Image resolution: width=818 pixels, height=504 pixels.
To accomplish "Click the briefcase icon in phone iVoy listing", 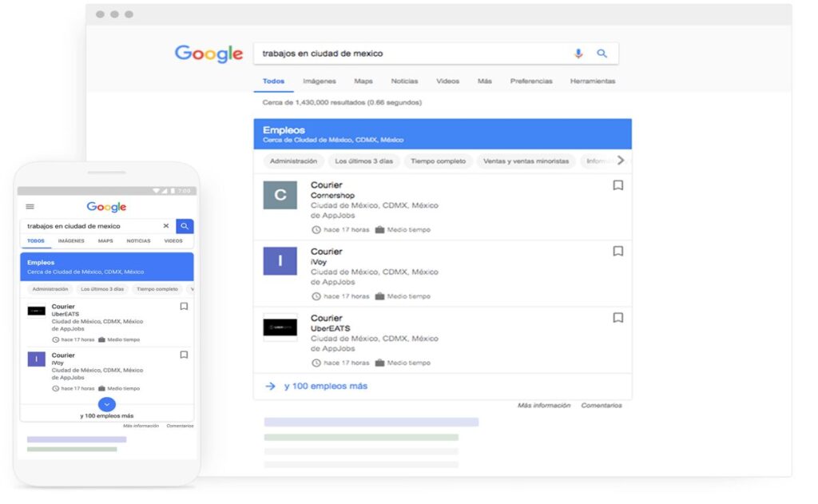I will click(x=101, y=388).
